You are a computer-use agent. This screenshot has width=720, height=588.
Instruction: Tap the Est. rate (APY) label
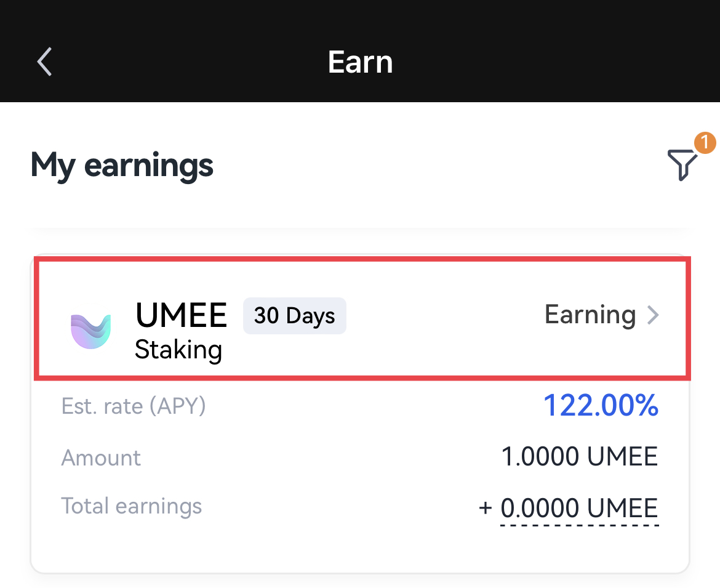tap(134, 406)
